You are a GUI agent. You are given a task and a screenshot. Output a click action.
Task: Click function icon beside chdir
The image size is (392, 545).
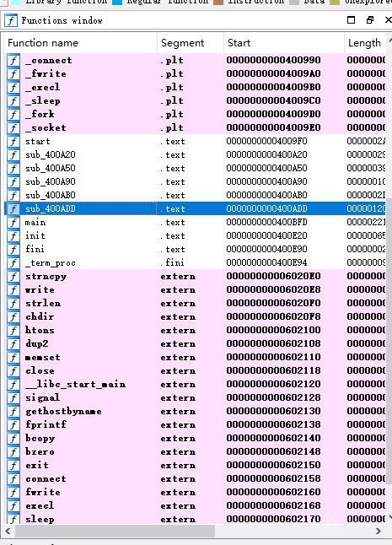click(x=13, y=316)
